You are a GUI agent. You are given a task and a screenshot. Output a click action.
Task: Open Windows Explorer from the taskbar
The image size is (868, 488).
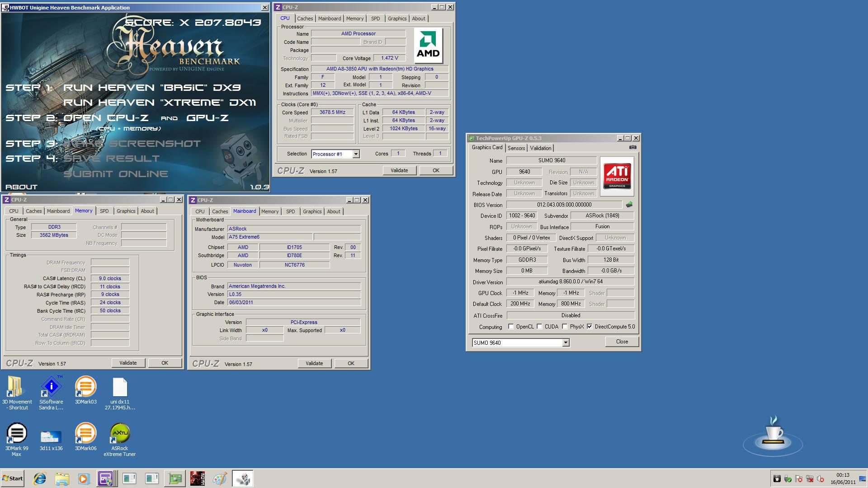pos(62,479)
